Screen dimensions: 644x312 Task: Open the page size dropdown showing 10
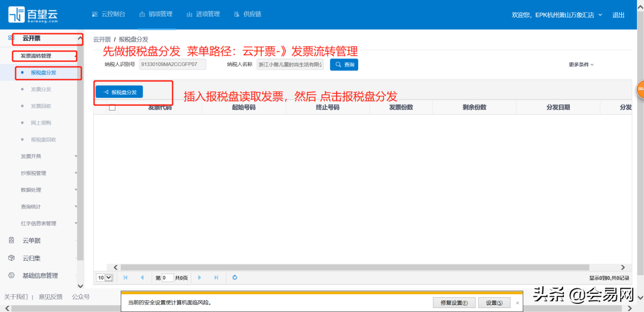point(105,278)
